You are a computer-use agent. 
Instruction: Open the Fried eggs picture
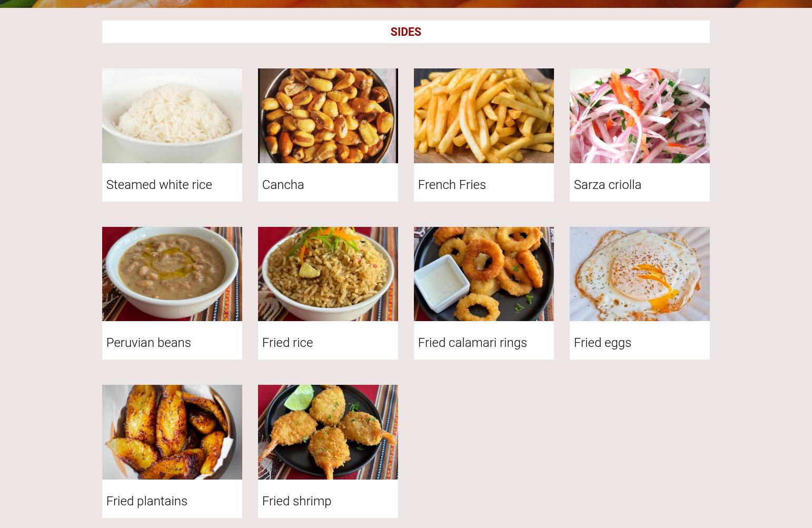tap(640, 274)
